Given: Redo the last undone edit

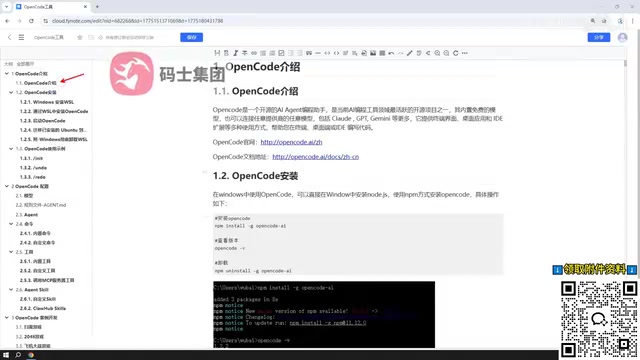Looking at the screenshot, I should (x=400, y=53).
